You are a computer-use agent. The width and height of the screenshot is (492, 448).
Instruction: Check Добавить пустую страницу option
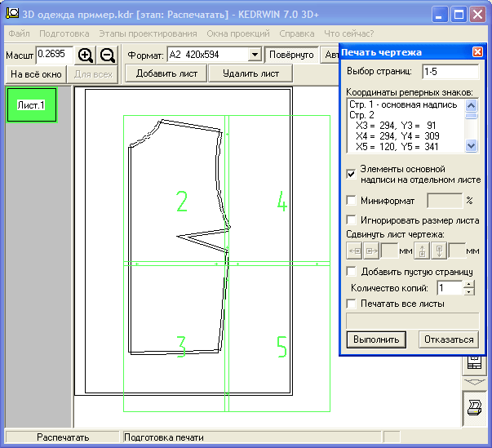click(351, 271)
